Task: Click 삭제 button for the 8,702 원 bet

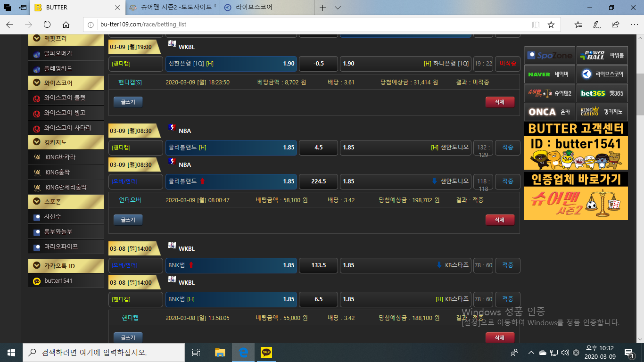Action: (x=499, y=102)
